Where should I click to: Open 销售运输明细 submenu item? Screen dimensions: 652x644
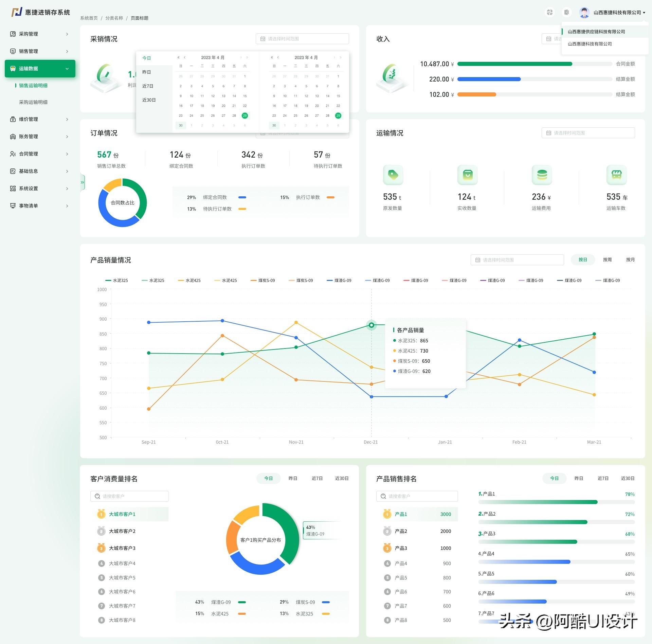tap(33, 86)
